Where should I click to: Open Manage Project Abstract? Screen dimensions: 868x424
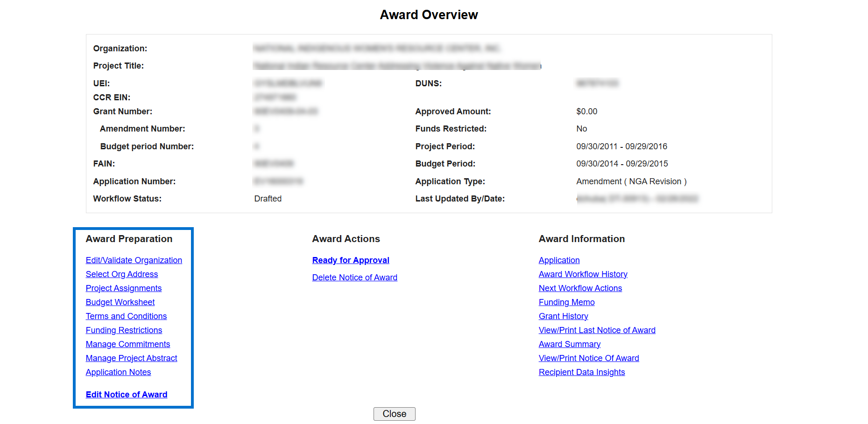[131, 358]
